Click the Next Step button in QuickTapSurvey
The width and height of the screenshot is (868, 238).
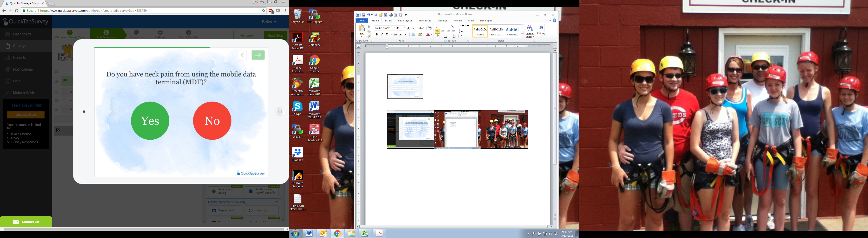275,35
